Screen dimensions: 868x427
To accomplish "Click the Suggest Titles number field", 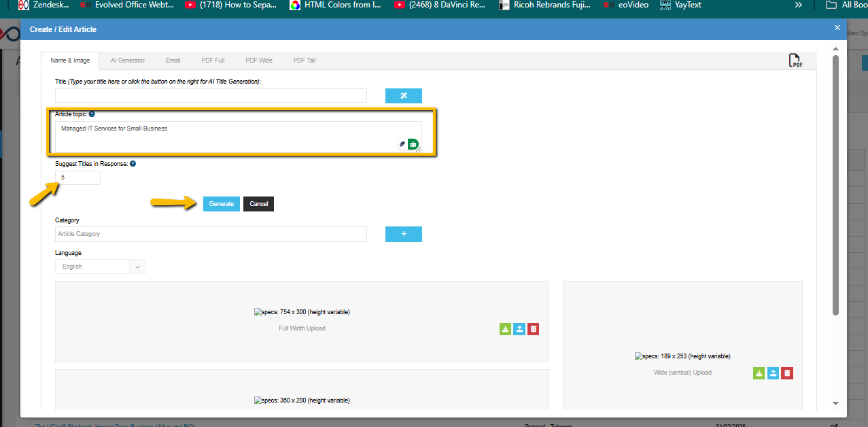I will (x=77, y=177).
